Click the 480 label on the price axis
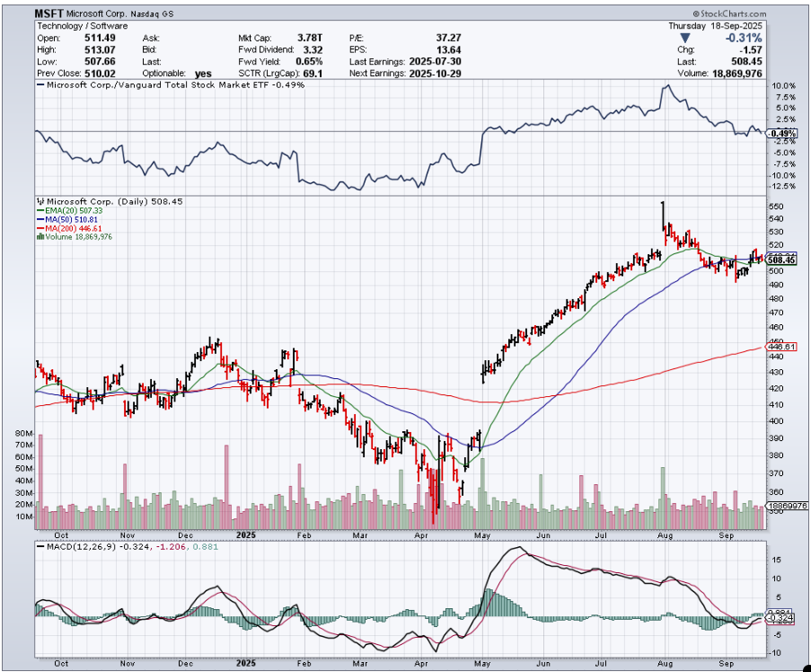 pos(777,298)
